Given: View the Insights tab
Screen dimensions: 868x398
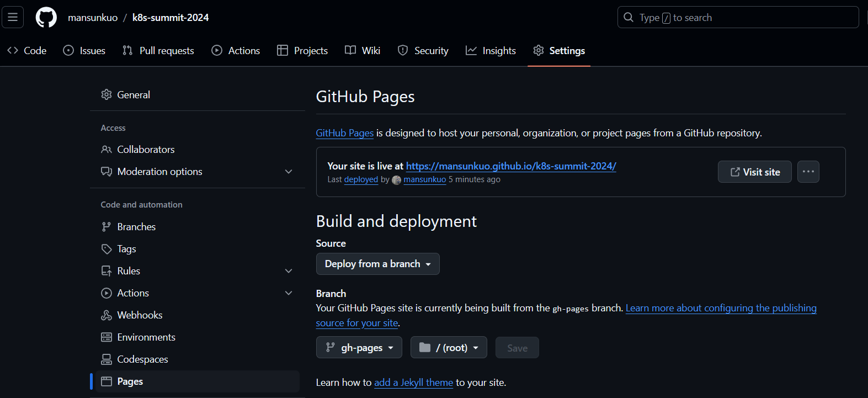Looking at the screenshot, I should (x=491, y=50).
